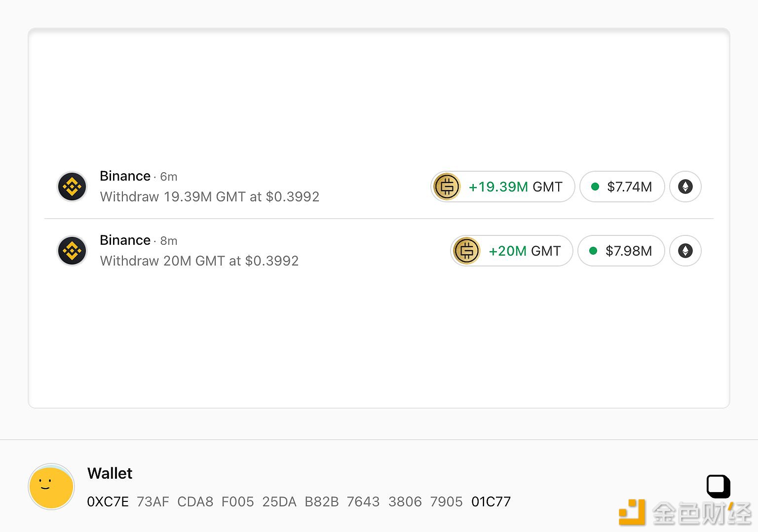758x532 pixels.
Task: Click the wallet address starting 0XC7E
Action: (x=299, y=502)
